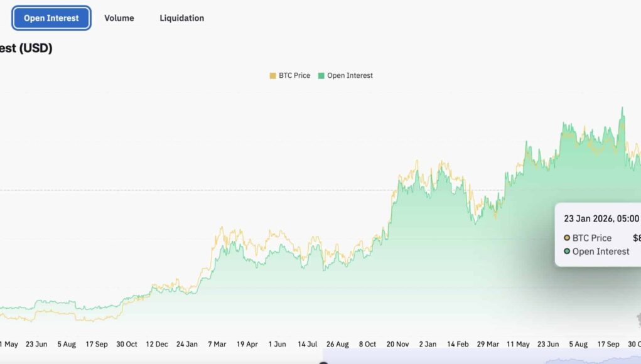The height and width of the screenshot is (364, 641).
Task: Click the green Open Interest tooltip dot
Action: (567, 252)
